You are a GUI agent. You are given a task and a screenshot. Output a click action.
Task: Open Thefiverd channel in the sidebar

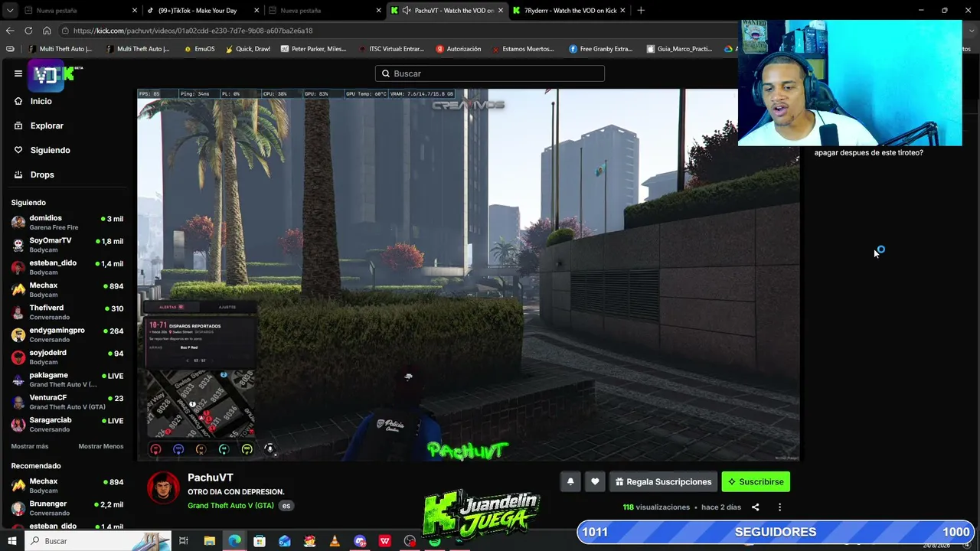point(67,312)
